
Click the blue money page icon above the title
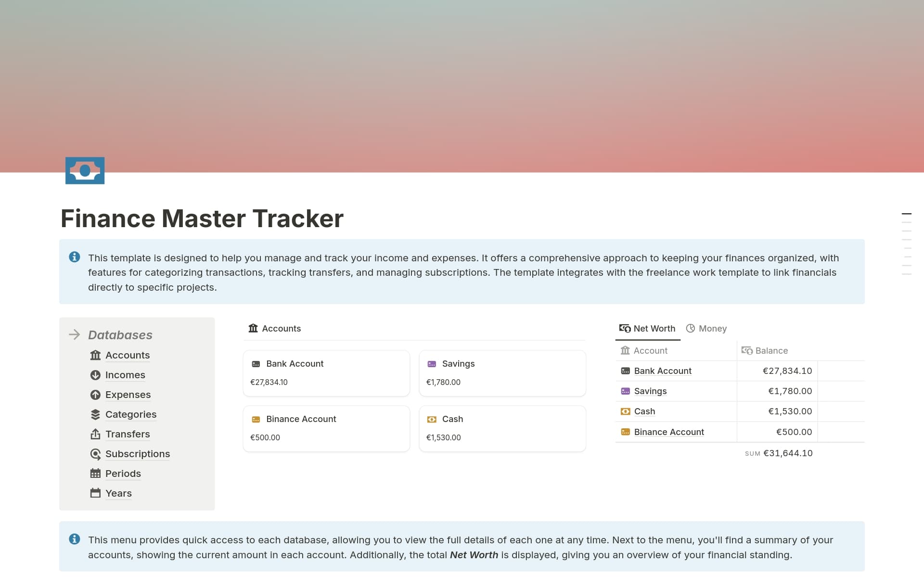pyautogui.click(x=85, y=170)
